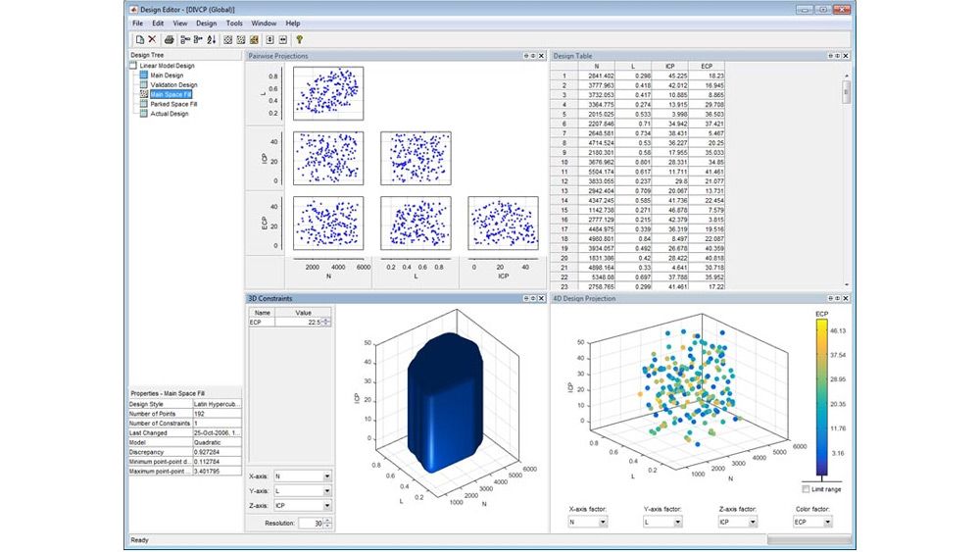Open the Design menu
980x552 pixels.
click(x=206, y=23)
